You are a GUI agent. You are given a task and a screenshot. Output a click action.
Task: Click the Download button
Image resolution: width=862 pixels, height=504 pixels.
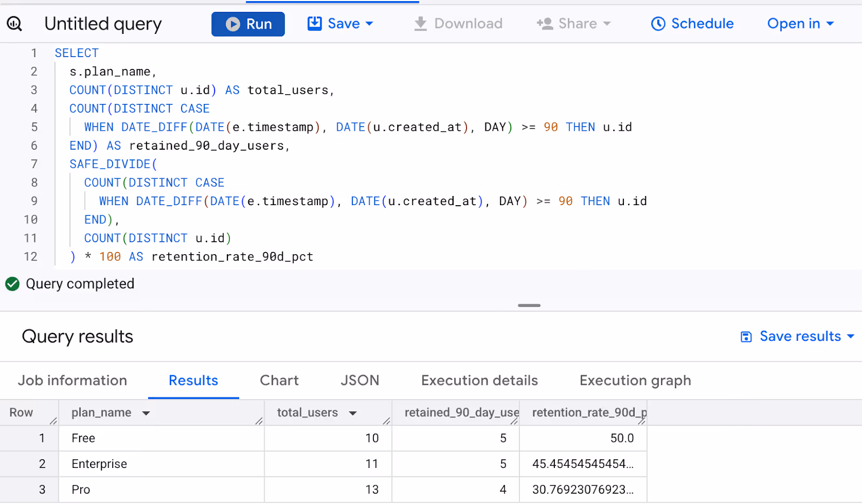[x=458, y=24]
